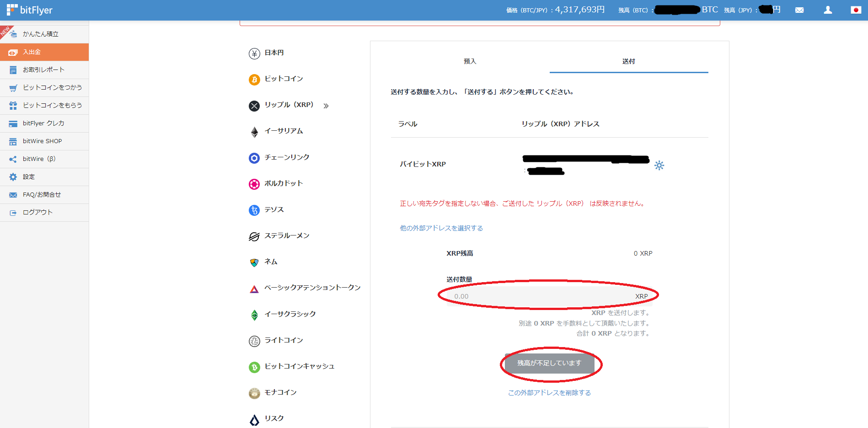Click この外部アドレスを削除する link

click(x=549, y=393)
